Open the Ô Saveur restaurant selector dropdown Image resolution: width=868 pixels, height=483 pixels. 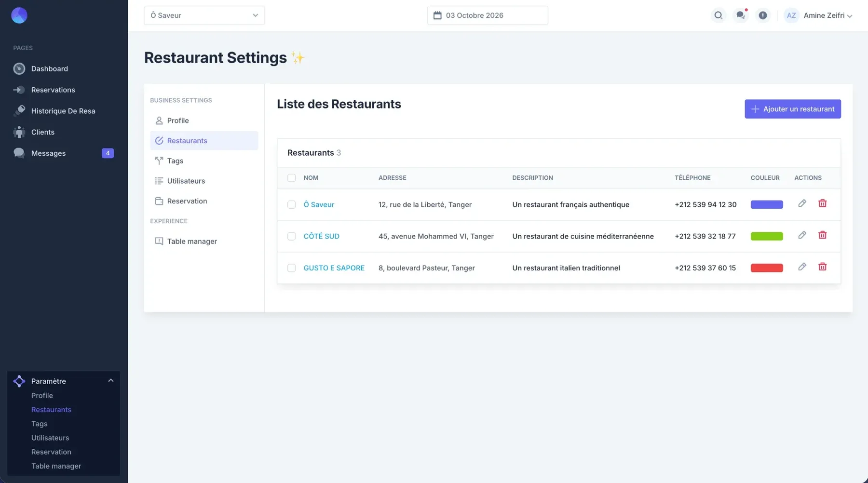[x=204, y=15]
